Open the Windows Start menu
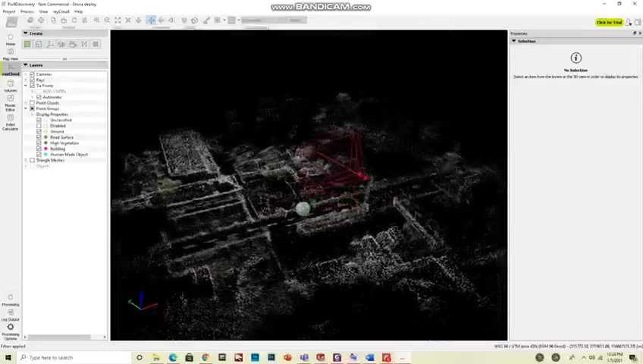 click(x=8, y=357)
